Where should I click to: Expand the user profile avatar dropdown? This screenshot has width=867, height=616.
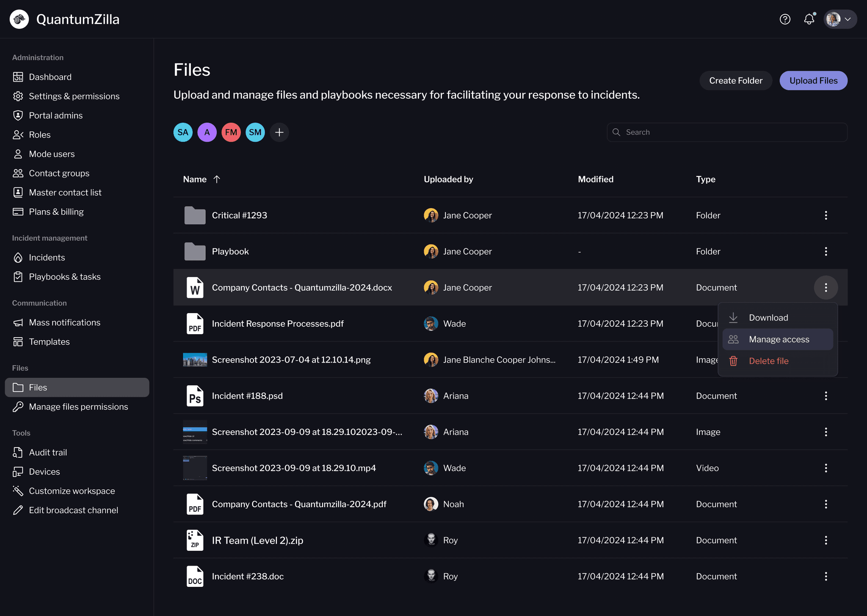840,19
